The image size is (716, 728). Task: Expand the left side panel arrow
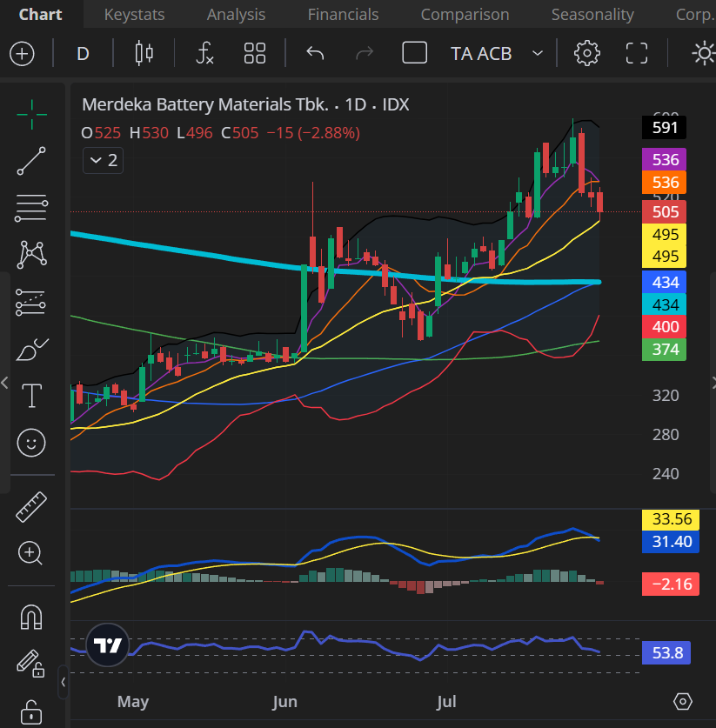coord(4,383)
